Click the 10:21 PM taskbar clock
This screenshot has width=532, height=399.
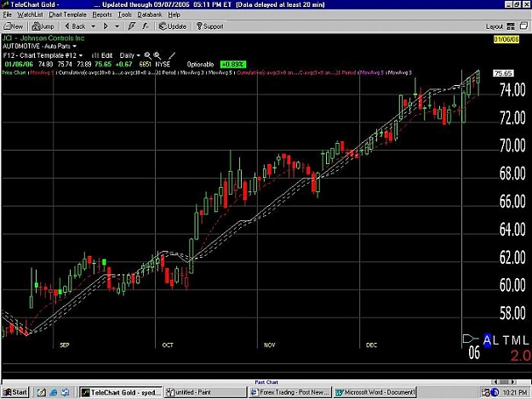tap(515, 392)
